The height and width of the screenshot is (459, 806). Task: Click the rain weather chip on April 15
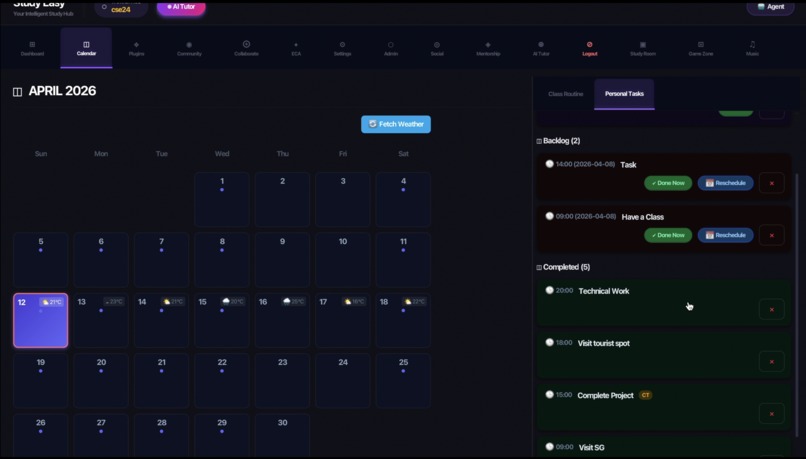click(x=233, y=302)
